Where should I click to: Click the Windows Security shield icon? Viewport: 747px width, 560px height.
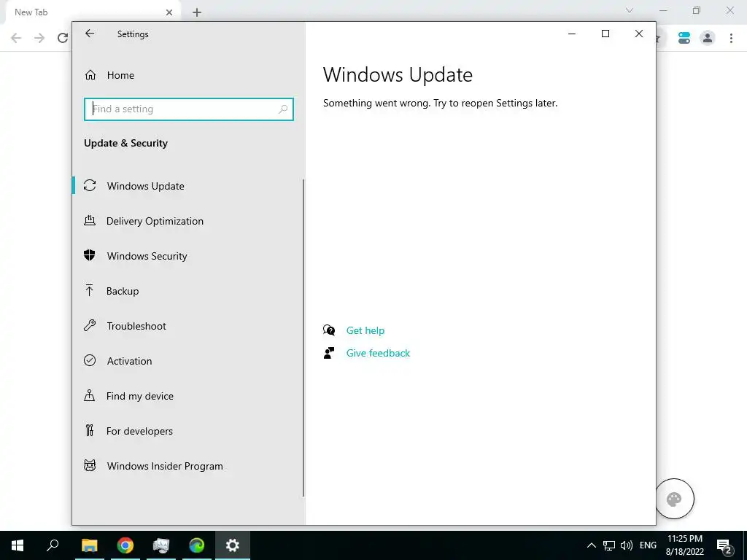(90, 255)
